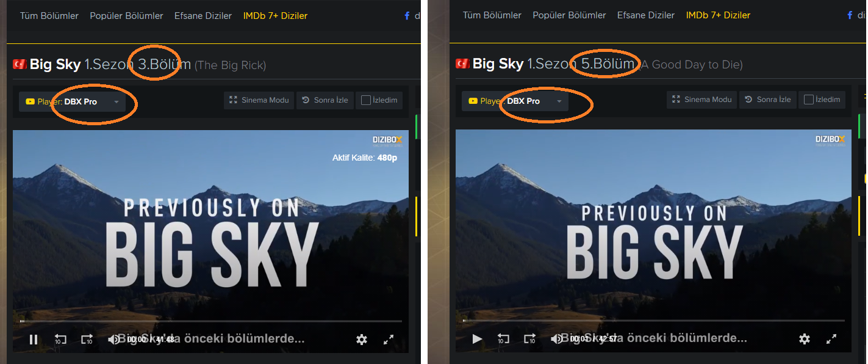Skip forward 10 seconds in the left player

click(87, 339)
